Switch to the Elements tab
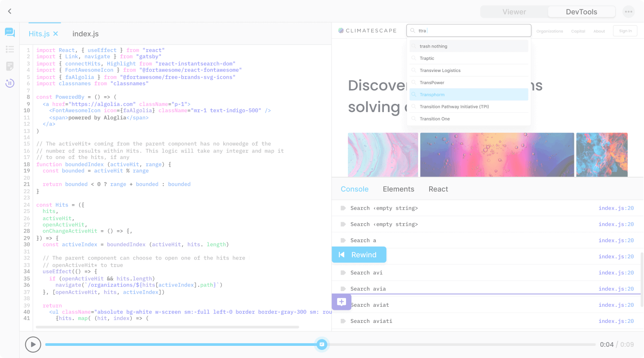 click(x=399, y=189)
